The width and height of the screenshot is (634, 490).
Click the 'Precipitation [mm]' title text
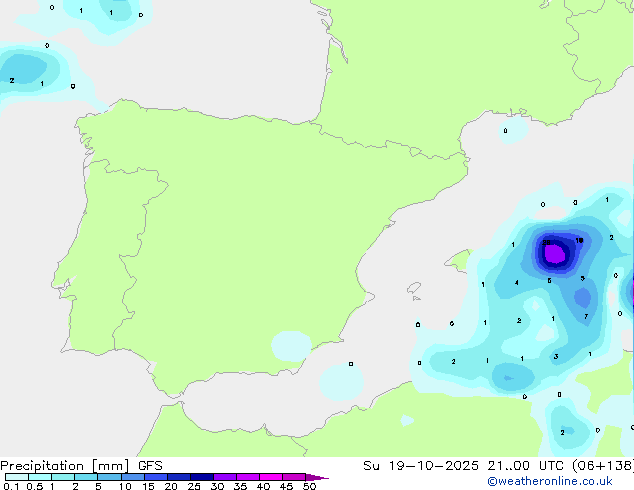pyautogui.click(x=65, y=466)
